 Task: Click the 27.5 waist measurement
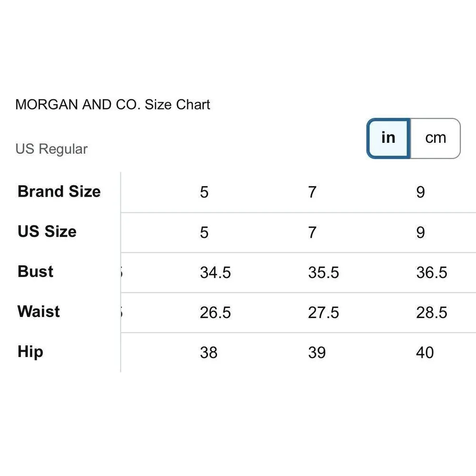pos(323,312)
